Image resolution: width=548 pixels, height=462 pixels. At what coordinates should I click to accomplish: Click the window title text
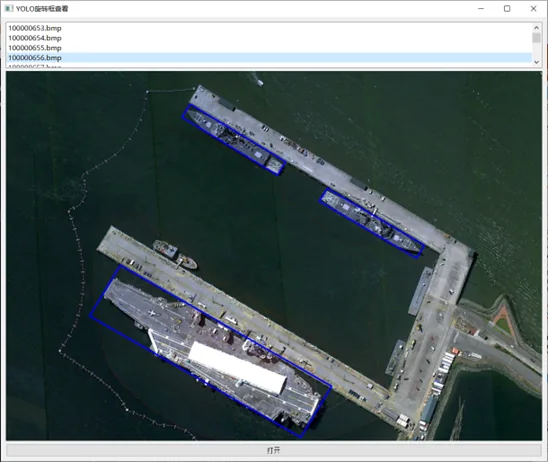click(42, 9)
